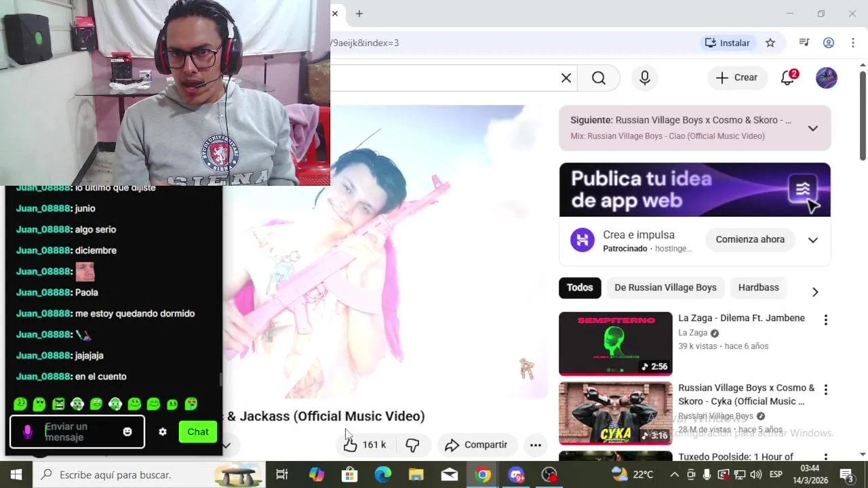
Task: Open a new Chrome tab
Action: 359,14
